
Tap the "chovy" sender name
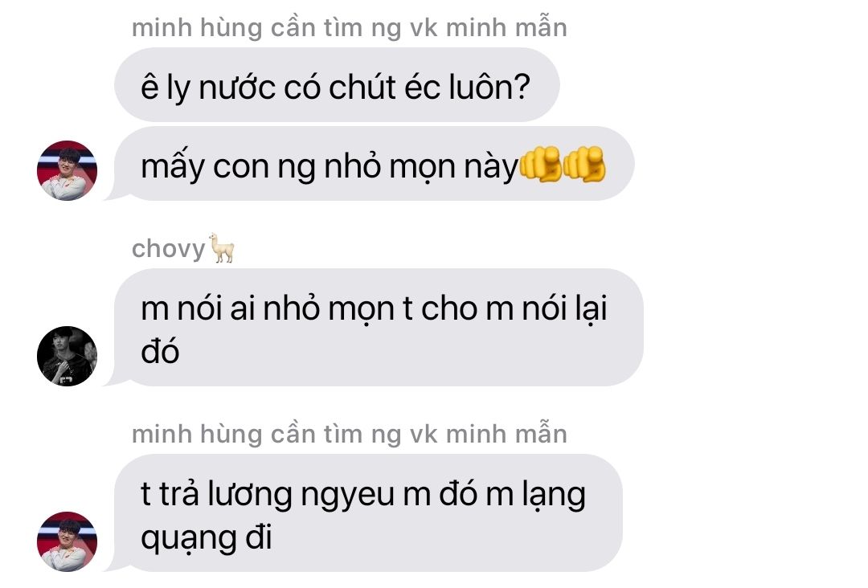coord(168,249)
